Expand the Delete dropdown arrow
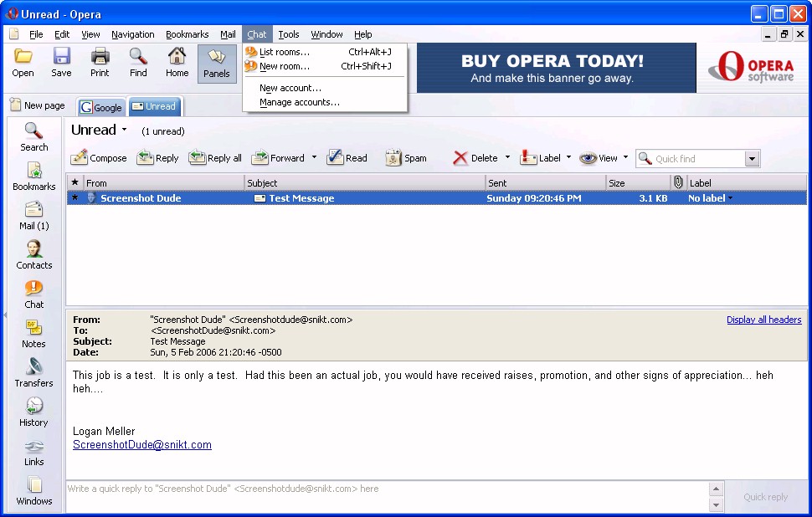The image size is (812, 517). 507,157
